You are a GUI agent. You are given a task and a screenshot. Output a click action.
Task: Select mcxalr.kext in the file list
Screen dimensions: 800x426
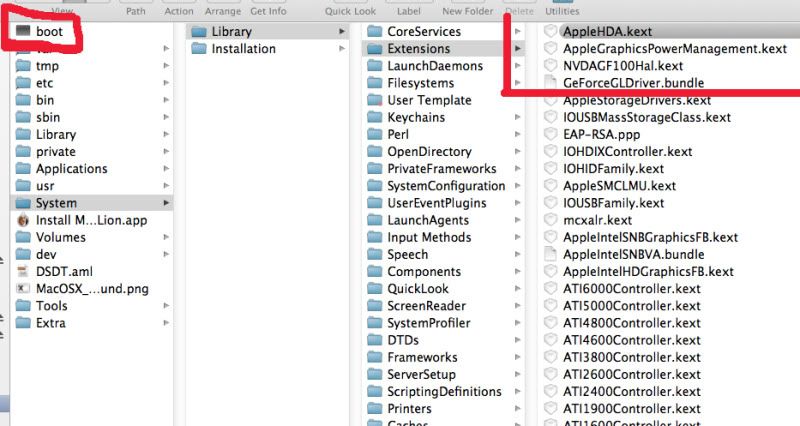(x=597, y=220)
